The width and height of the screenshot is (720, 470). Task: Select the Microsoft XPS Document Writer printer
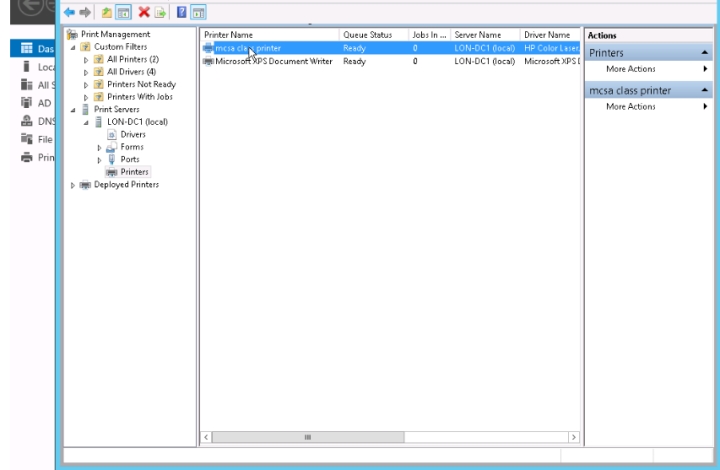click(x=270, y=61)
